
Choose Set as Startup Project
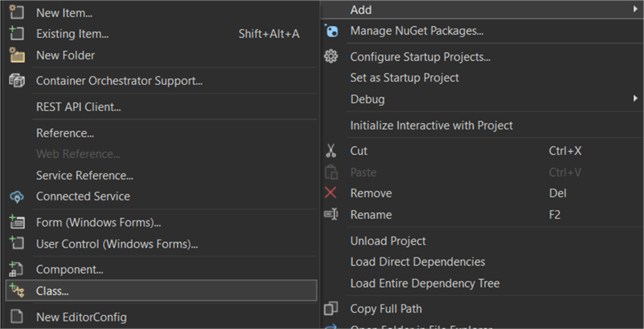404,78
